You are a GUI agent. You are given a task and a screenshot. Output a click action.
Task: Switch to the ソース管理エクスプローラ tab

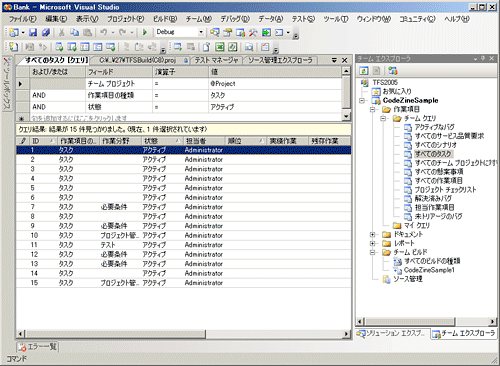(280, 60)
